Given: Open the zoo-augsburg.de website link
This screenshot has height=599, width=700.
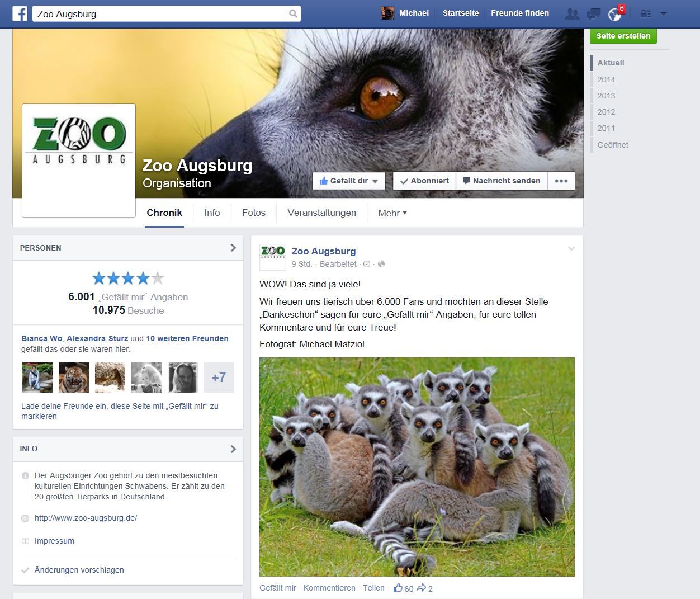Looking at the screenshot, I should point(86,518).
